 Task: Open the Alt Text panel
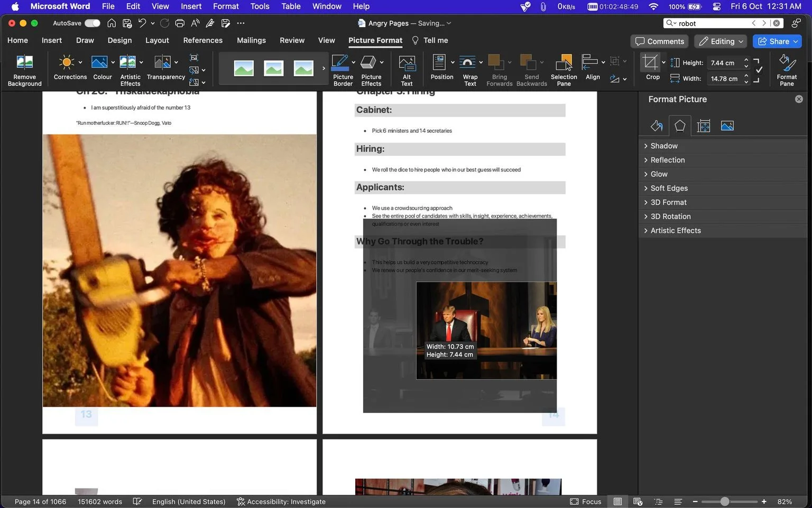tap(407, 70)
